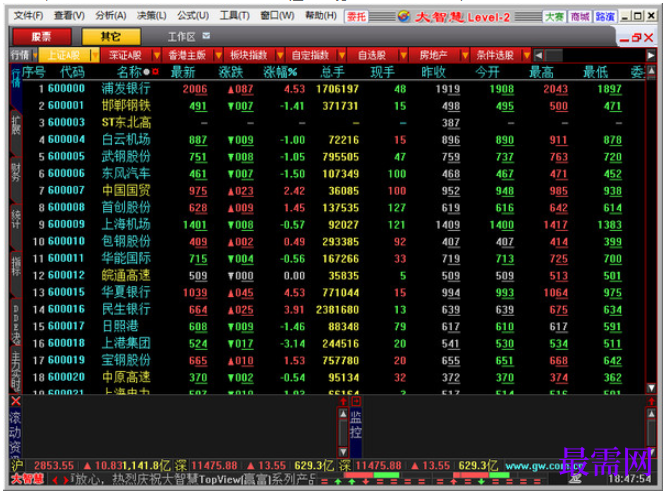Minimize the inner child window

click(x=624, y=39)
